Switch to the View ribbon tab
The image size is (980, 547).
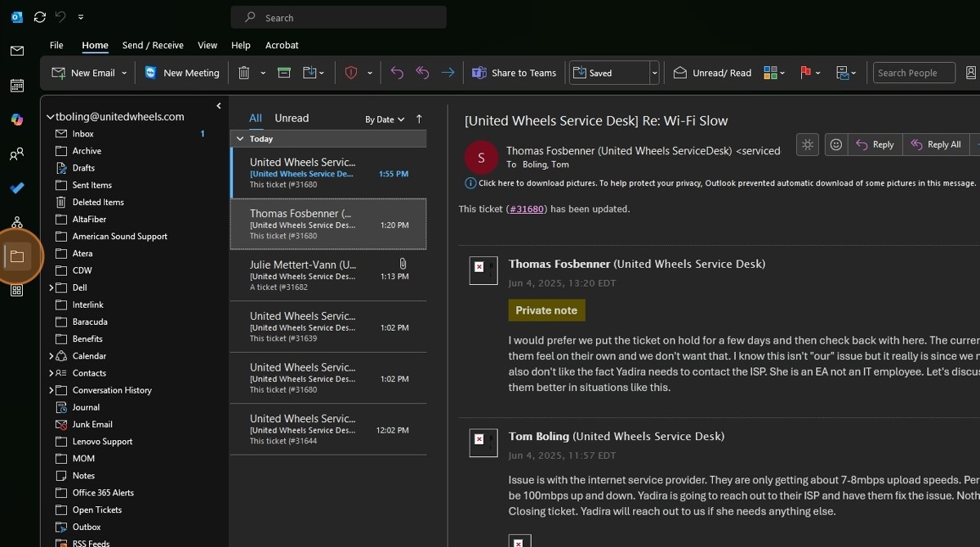(207, 45)
